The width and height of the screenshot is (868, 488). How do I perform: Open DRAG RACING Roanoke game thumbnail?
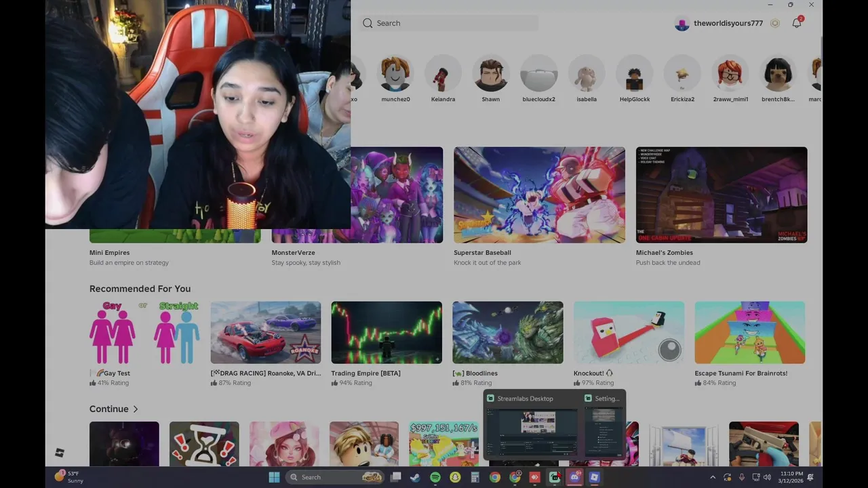coord(266,333)
